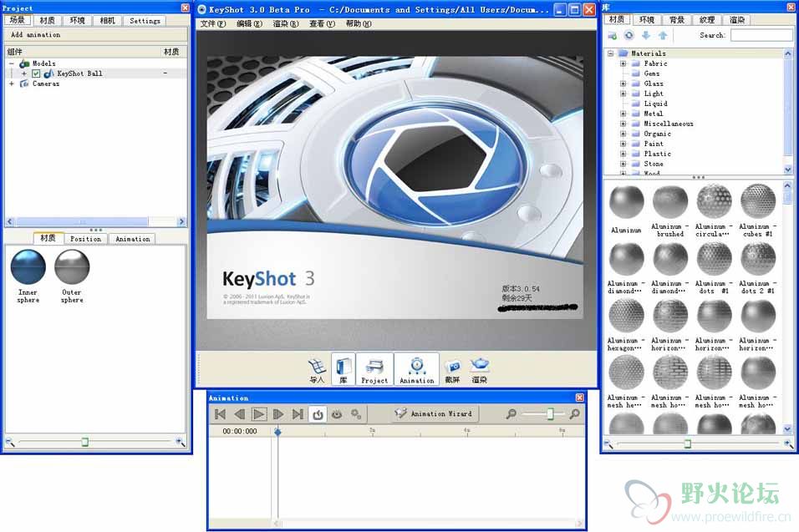Click the 截屏 screenshot camera icon
The height and width of the screenshot is (532, 799).
click(x=452, y=371)
